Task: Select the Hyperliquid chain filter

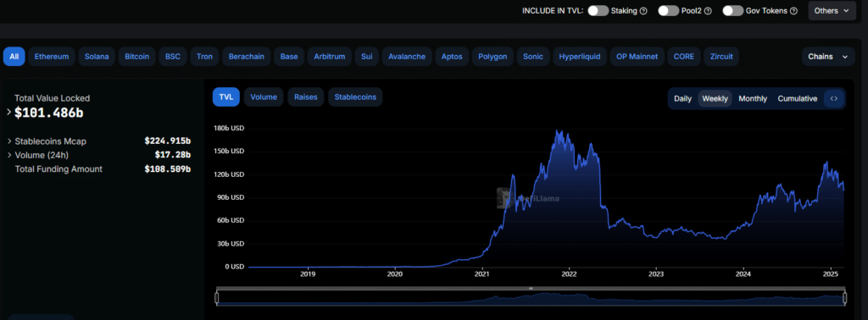Action: (x=580, y=57)
